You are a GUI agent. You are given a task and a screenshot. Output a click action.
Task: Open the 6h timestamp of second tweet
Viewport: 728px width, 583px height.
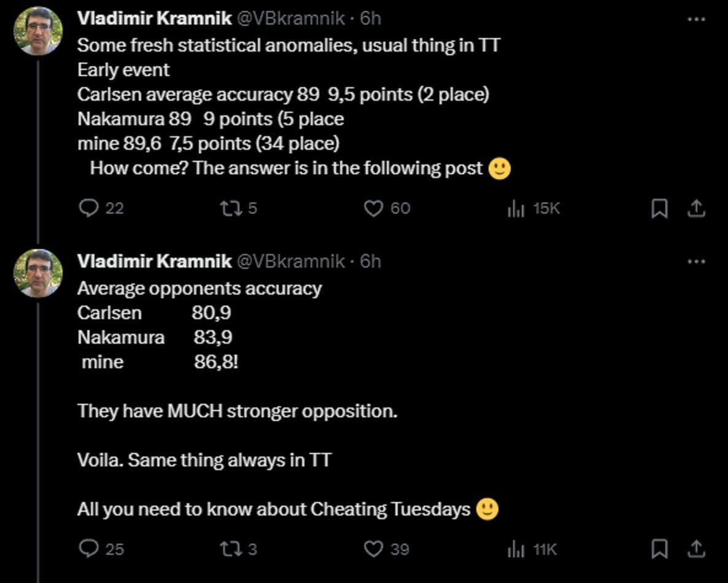[x=370, y=261]
